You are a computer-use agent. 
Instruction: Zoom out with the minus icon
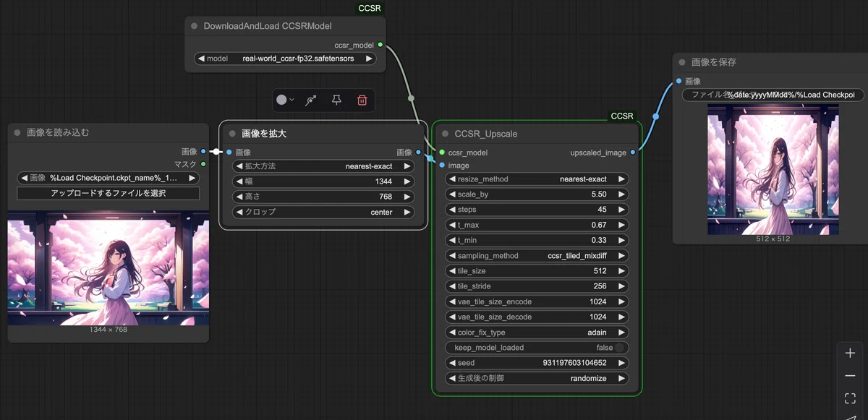pyautogui.click(x=850, y=376)
